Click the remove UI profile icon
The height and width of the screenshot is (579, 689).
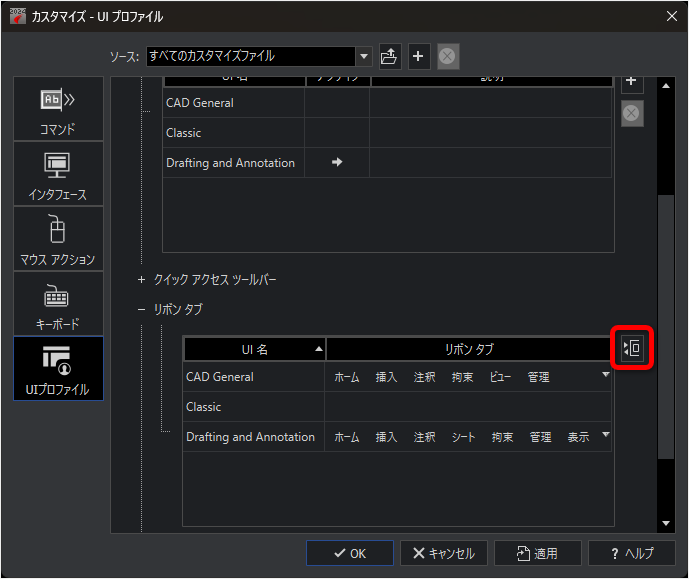click(632, 113)
